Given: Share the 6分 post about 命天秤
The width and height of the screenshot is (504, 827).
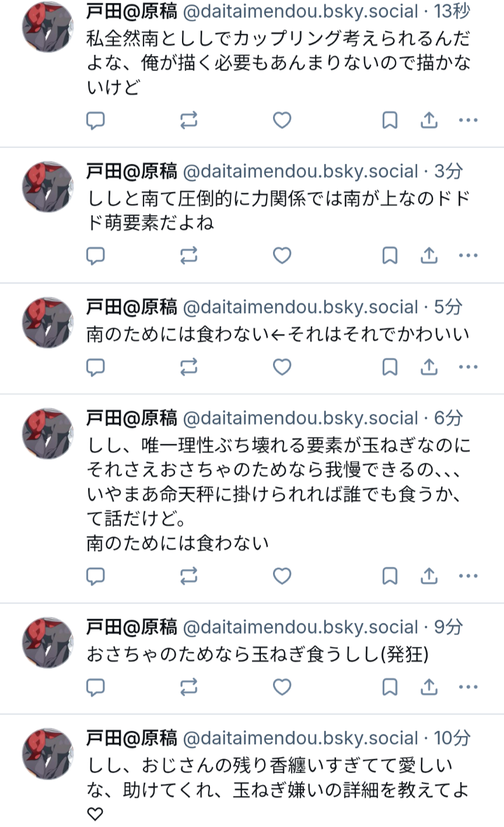Looking at the screenshot, I should 429,576.
